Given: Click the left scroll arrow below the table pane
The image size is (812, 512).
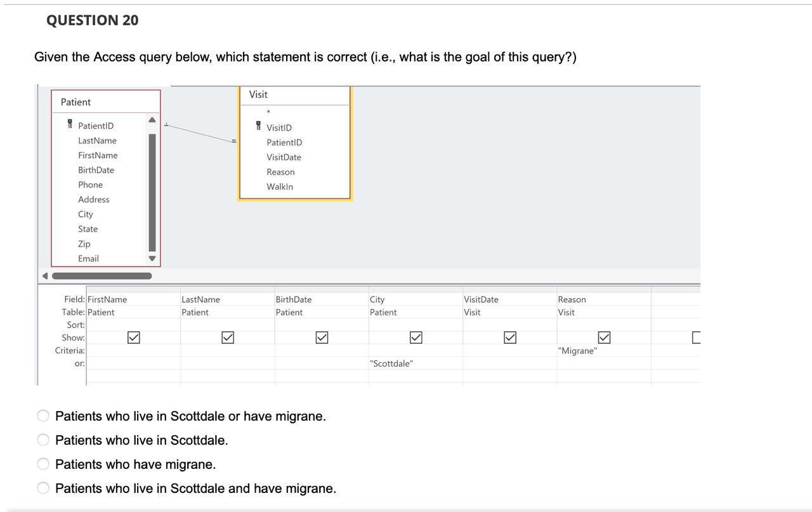Looking at the screenshot, I should pyautogui.click(x=43, y=275).
